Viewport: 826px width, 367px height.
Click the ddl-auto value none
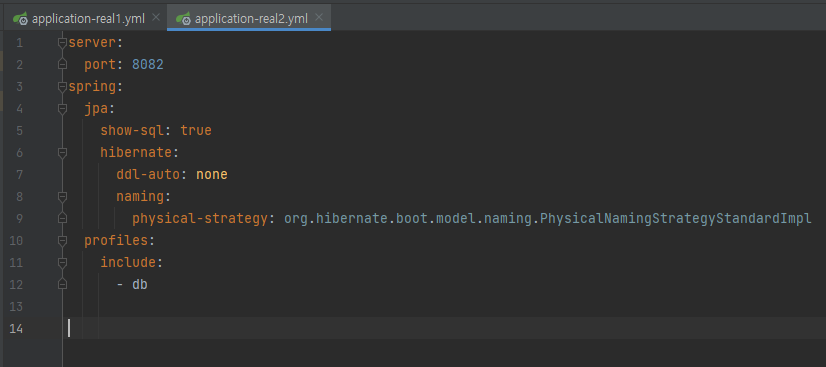click(x=212, y=174)
